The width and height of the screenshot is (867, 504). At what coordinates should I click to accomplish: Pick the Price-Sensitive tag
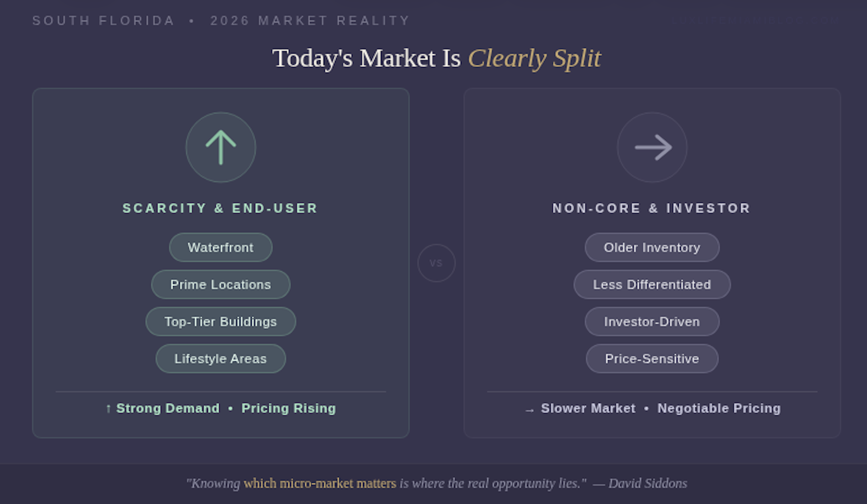point(652,359)
